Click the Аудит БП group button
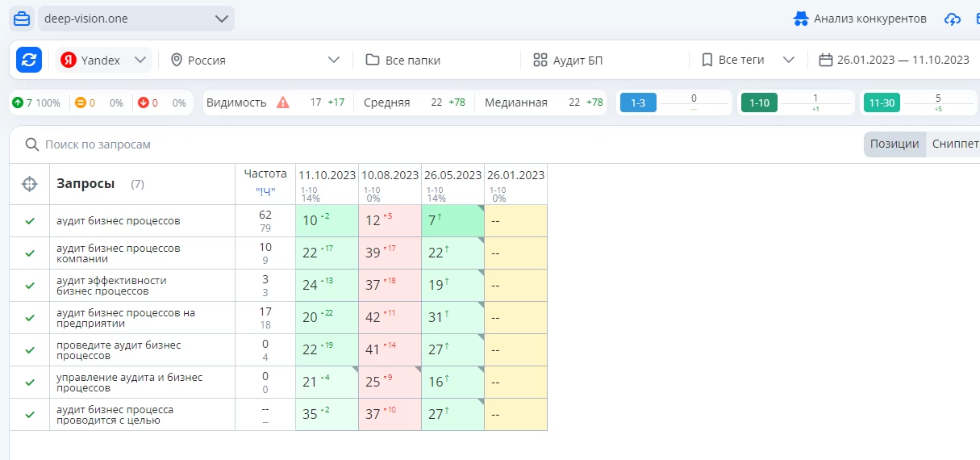Image resolution: width=980 pixels, height=460 pixels. [568, 60]
